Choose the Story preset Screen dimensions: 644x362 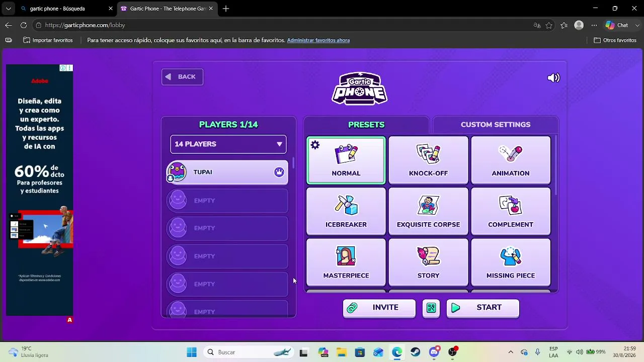428,262
